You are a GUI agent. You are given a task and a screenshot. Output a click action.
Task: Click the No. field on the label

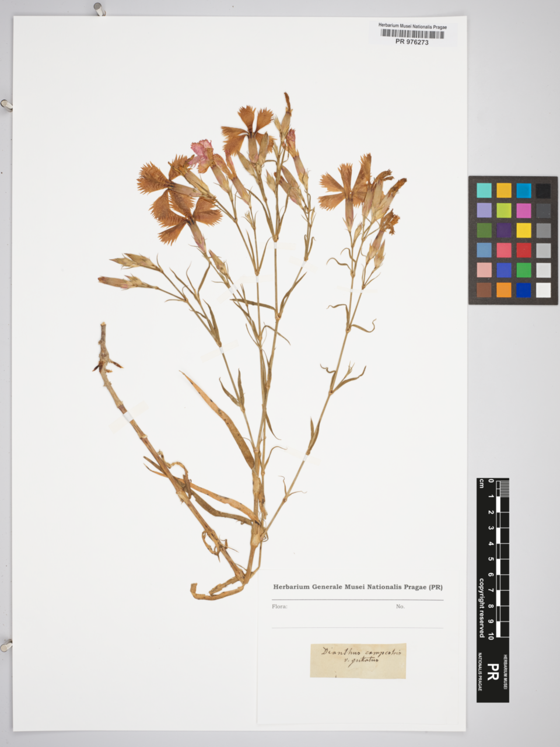(400, 606)
